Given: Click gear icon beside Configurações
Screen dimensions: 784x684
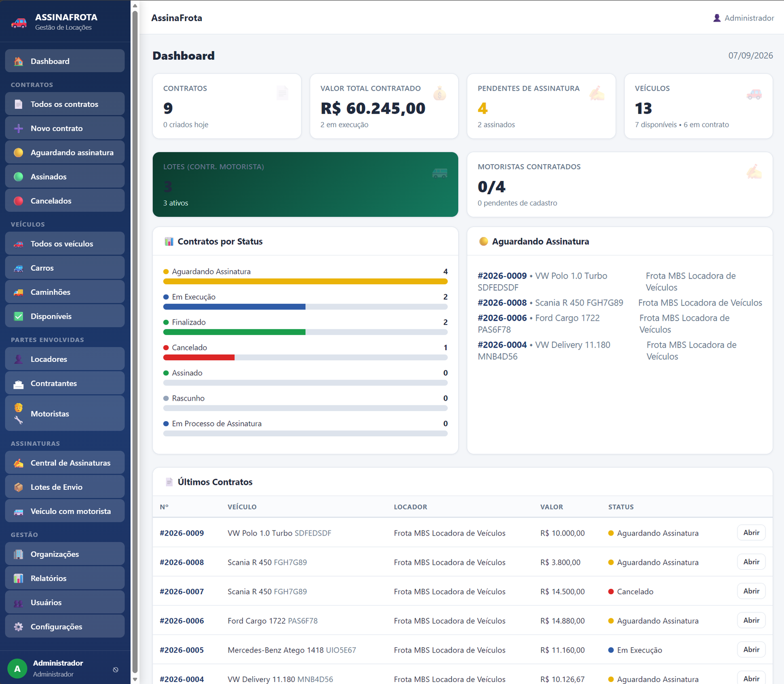Looking at the screenshot, I should 19,627.
